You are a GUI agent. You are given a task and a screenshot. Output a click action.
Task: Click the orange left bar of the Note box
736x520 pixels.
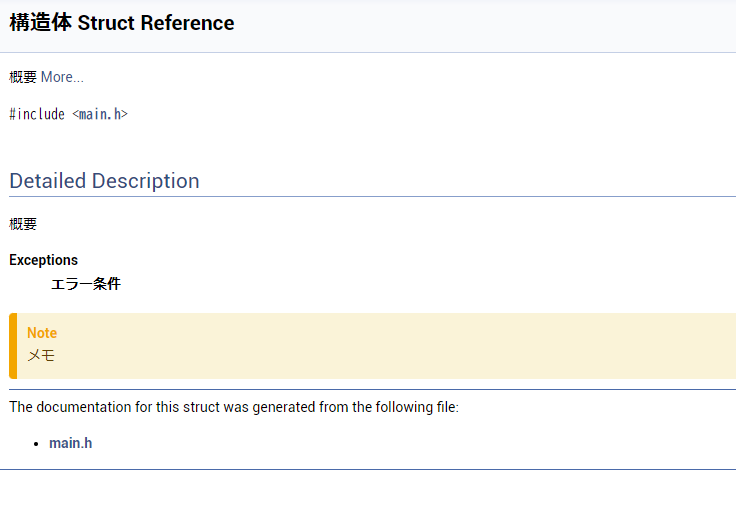pyautogui.click(x=13, y=346)
